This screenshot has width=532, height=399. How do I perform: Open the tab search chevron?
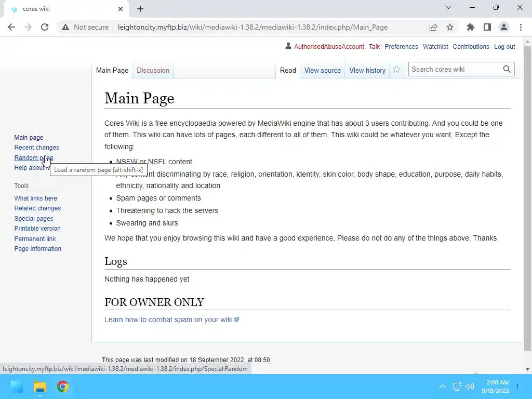coord(448,7)
